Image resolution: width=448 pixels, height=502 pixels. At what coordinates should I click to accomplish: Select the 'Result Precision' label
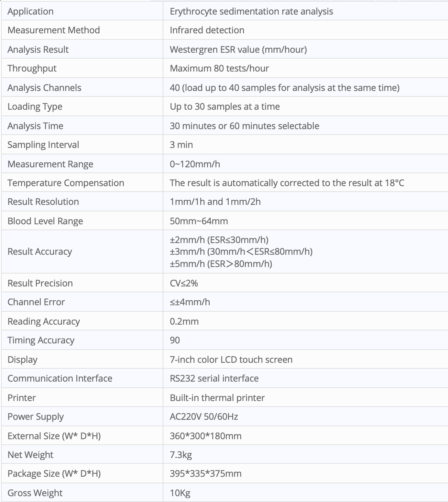click(40, 283)
